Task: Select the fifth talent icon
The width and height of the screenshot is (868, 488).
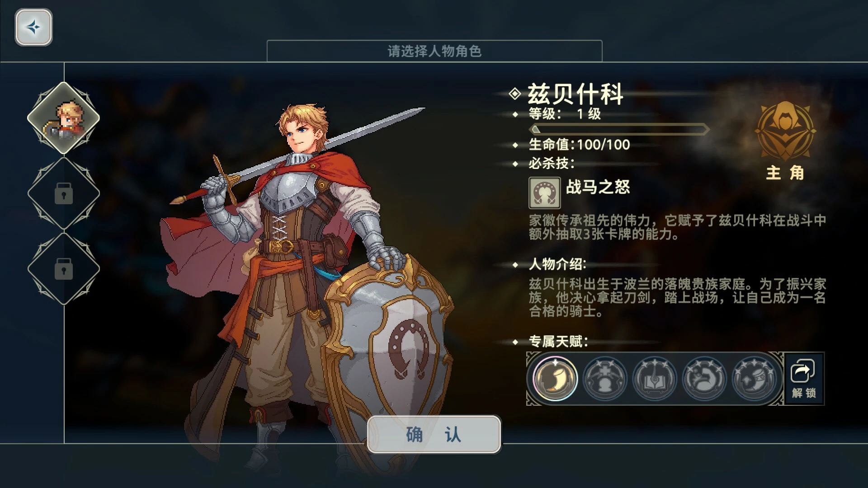Action: [x=754, y=379]
